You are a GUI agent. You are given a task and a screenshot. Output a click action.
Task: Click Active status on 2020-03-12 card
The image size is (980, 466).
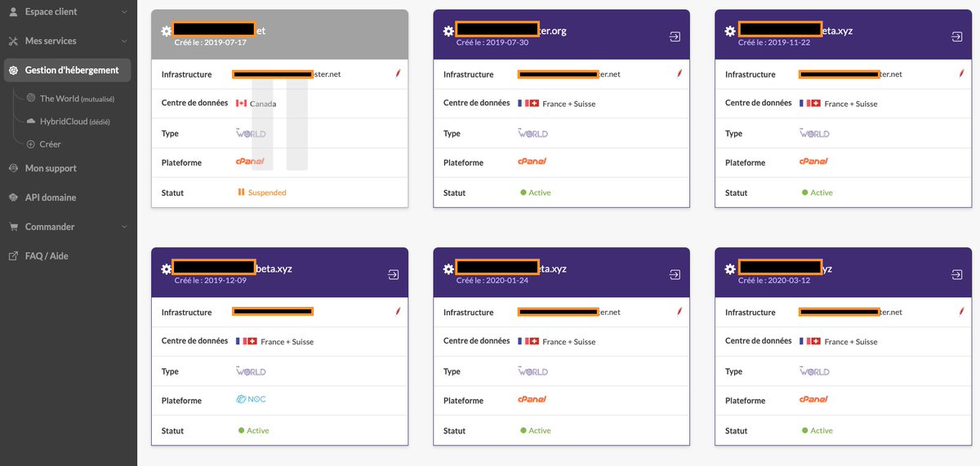tap(822, 431)
